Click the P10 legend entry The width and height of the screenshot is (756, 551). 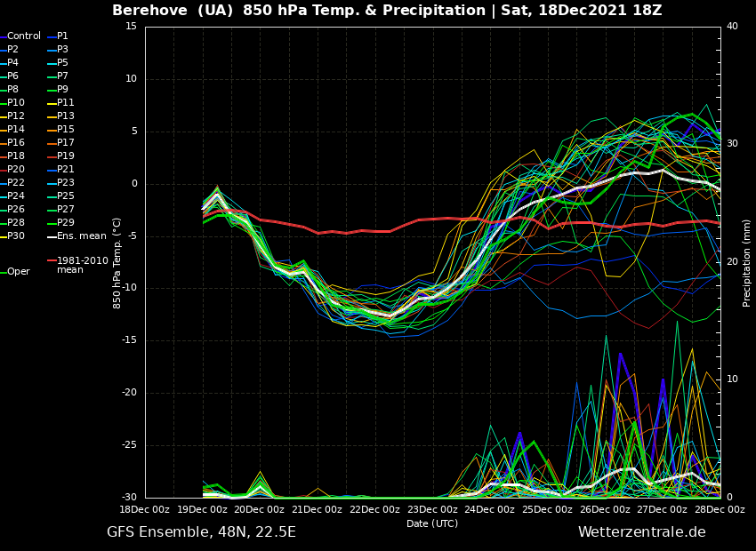[x=16, y=103]
